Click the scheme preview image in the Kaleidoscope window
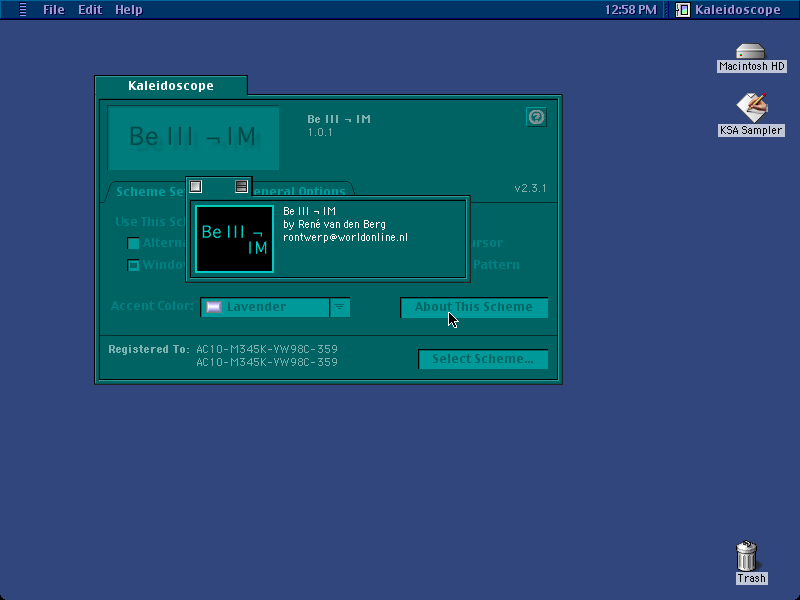Screen dimensions: 800x600 tap(193, 138)
